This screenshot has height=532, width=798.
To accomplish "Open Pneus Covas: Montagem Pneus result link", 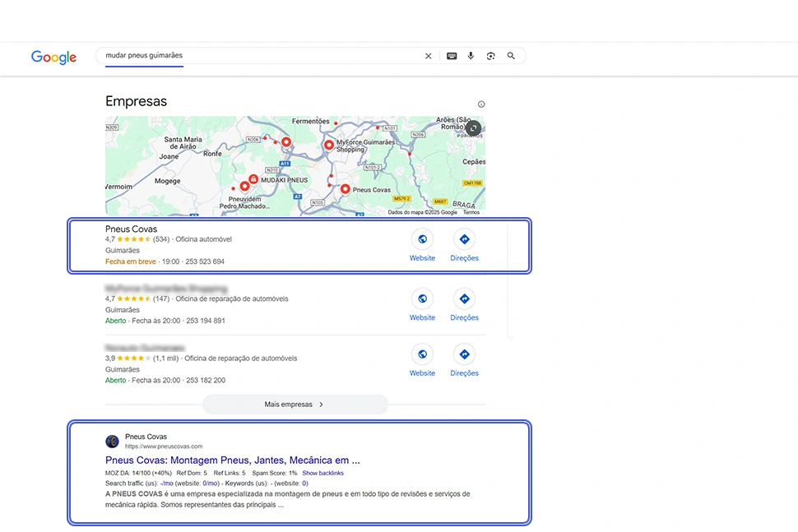I will (233, 460).
